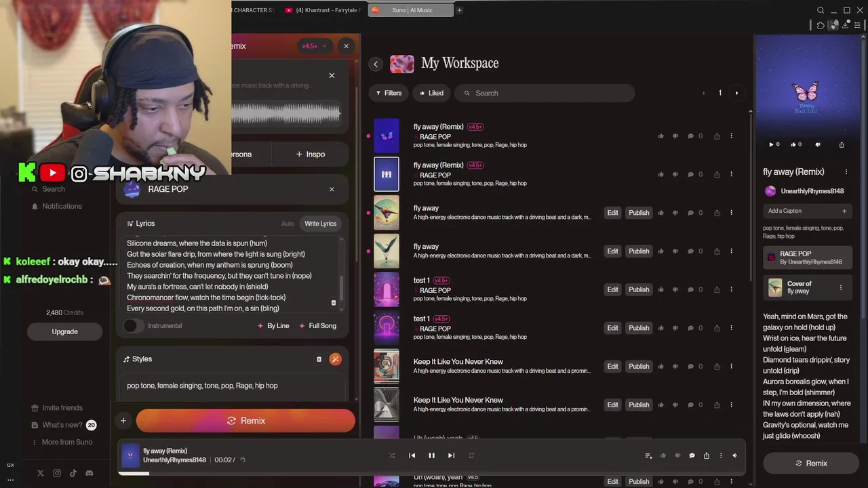This screenshot has width=868, height=488.
Task: Dislike first fly away (Remix) song
Action: (675, 136)
